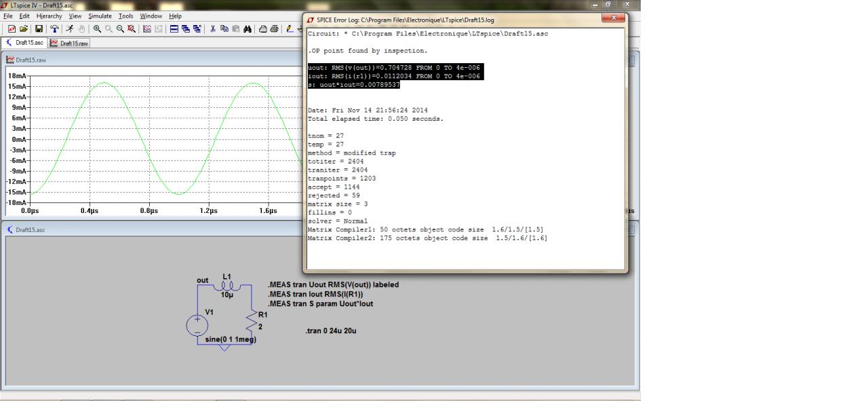The width and height of the screenshot is (868, 401).
Task: Click the Zoom In magnifier icon
Action: [x=98, y=29]
